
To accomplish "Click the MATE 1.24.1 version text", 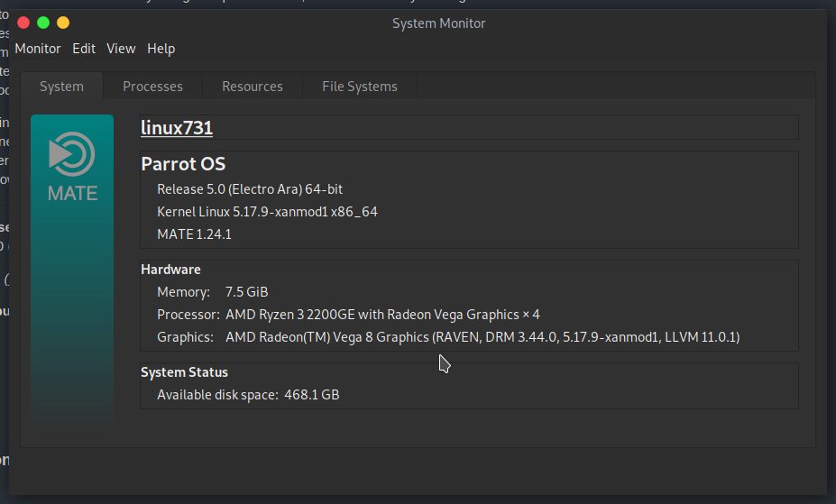I will pyautogui.click(x=194, y=234).
